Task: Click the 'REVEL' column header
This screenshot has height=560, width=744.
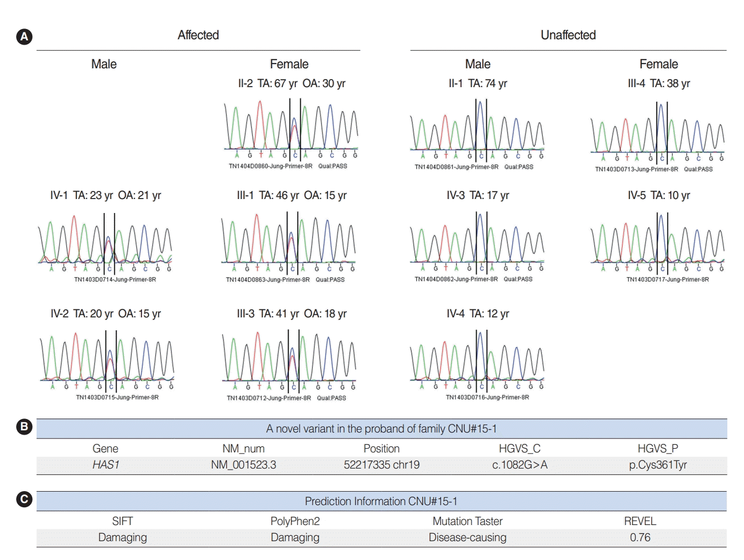Action: point(640,521)
